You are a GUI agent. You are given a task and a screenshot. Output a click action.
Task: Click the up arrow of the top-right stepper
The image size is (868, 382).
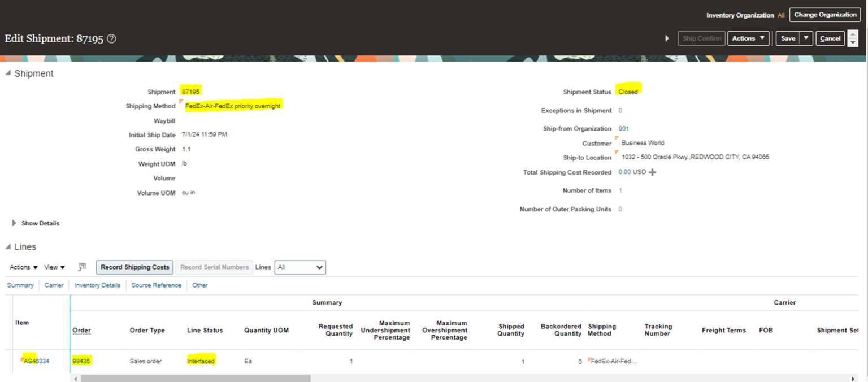852,34
